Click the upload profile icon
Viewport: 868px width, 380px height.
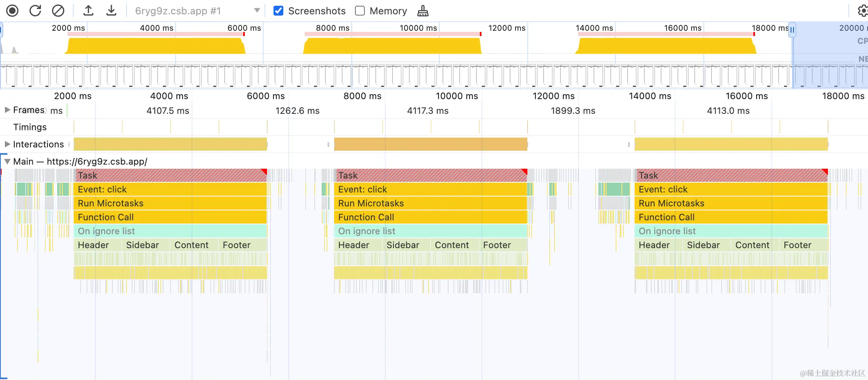[88, 11]
